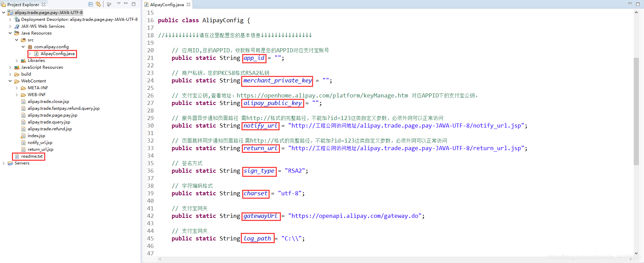Select the AlipayConfig.java editor tab

tap(167, 4)
